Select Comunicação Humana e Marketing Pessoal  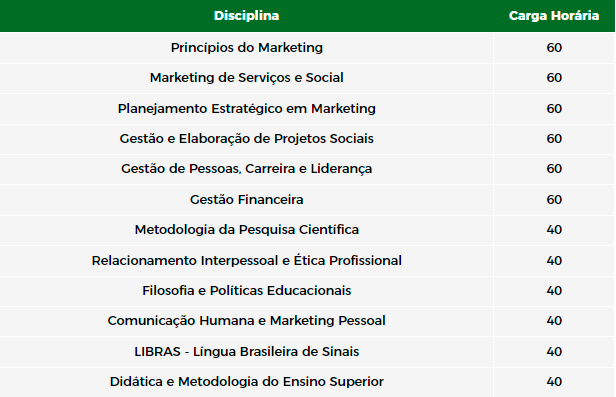pyautogui.click(x=247, y=321)
